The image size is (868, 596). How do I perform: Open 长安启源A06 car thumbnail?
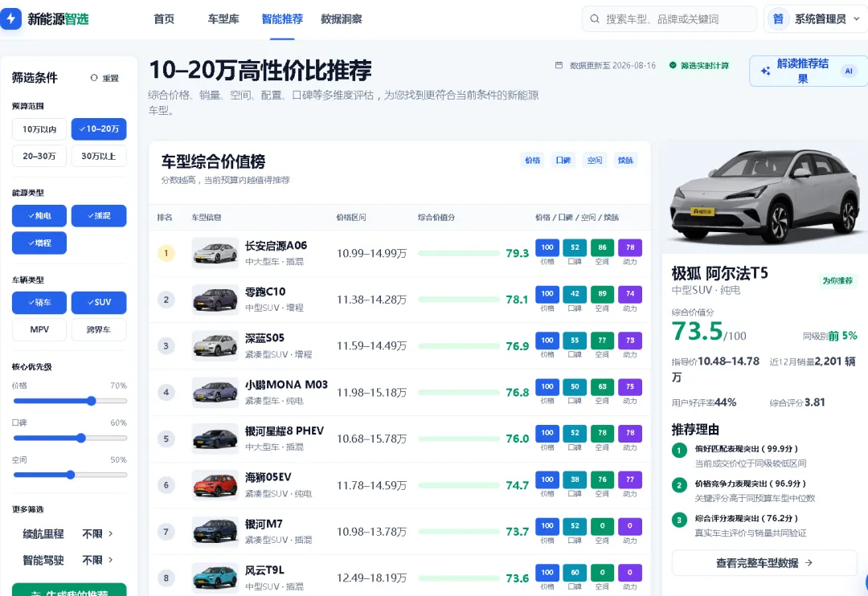(x=215, y=253)
